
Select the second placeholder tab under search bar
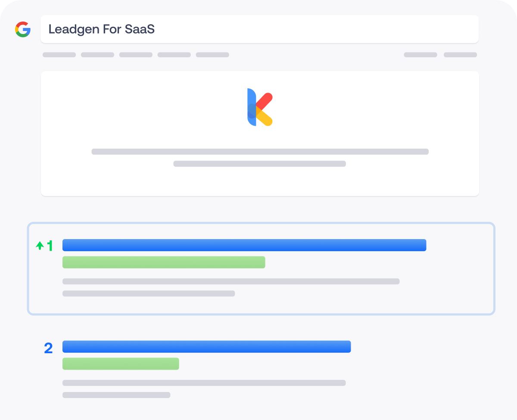coord(97,55)
